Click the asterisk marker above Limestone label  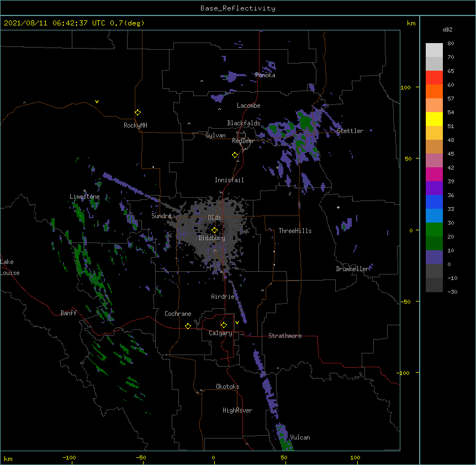coord(84,191)
